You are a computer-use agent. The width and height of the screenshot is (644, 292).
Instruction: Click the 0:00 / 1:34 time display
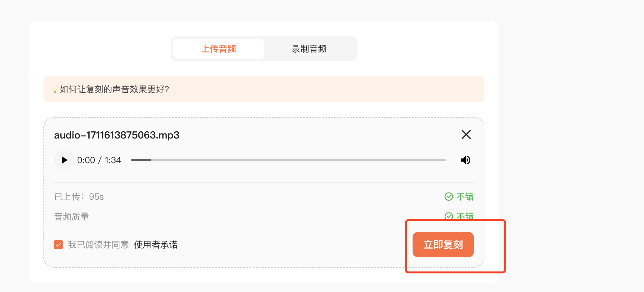(99, 160)
